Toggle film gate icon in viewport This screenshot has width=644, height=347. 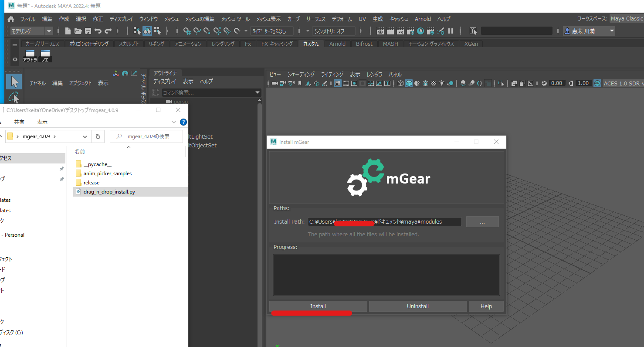(x=346, y=83)
